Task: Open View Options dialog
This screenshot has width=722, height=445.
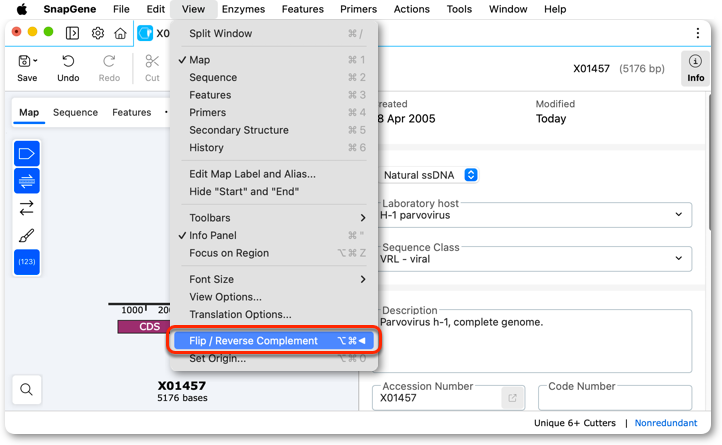Action: tap(274, 297)
